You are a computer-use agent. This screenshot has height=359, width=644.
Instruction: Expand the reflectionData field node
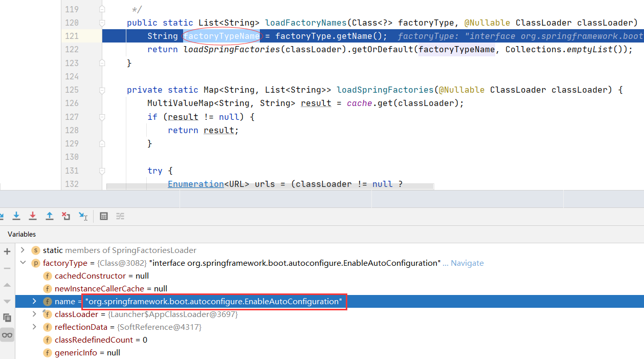(x=34, y=327)
